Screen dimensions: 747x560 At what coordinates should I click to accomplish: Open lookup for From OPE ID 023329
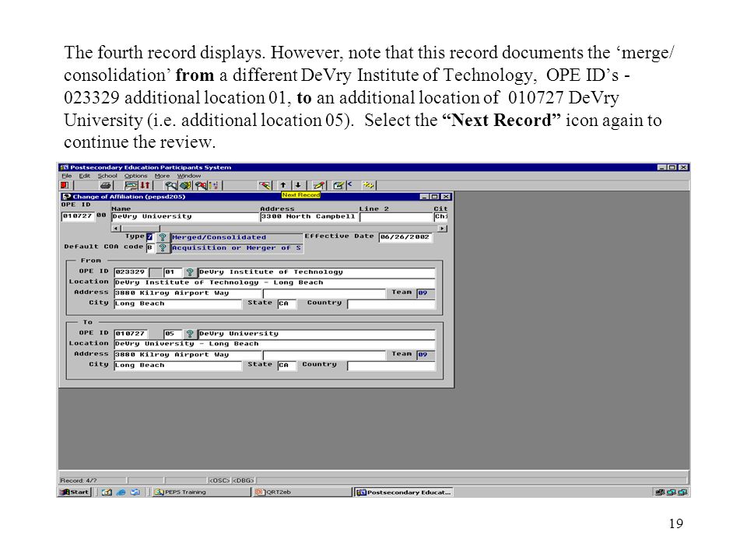[190, 272]
